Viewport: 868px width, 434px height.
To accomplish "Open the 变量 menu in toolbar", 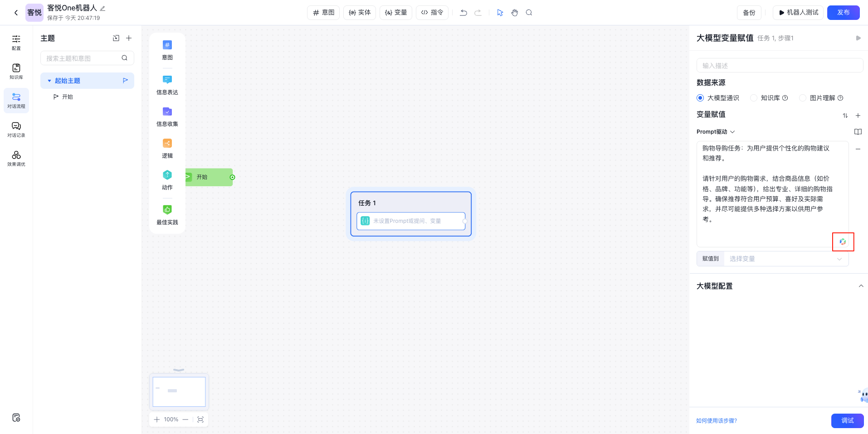I will click(396, 13).
